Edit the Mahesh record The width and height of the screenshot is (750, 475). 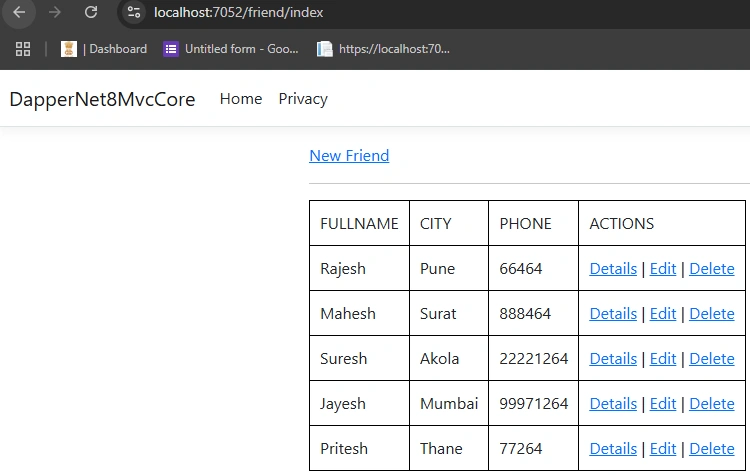[x=662, y=314]
